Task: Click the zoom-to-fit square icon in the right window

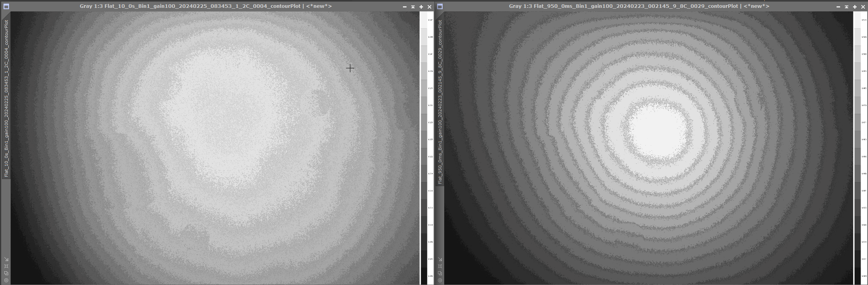Action: (x=440, y=266)
